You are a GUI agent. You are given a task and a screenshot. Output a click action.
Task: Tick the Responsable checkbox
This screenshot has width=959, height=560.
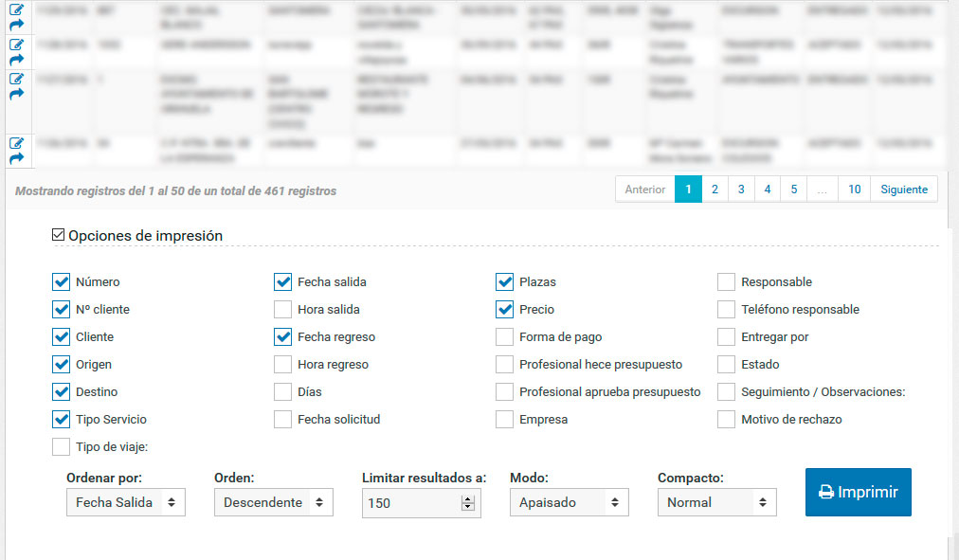[726, 281]
